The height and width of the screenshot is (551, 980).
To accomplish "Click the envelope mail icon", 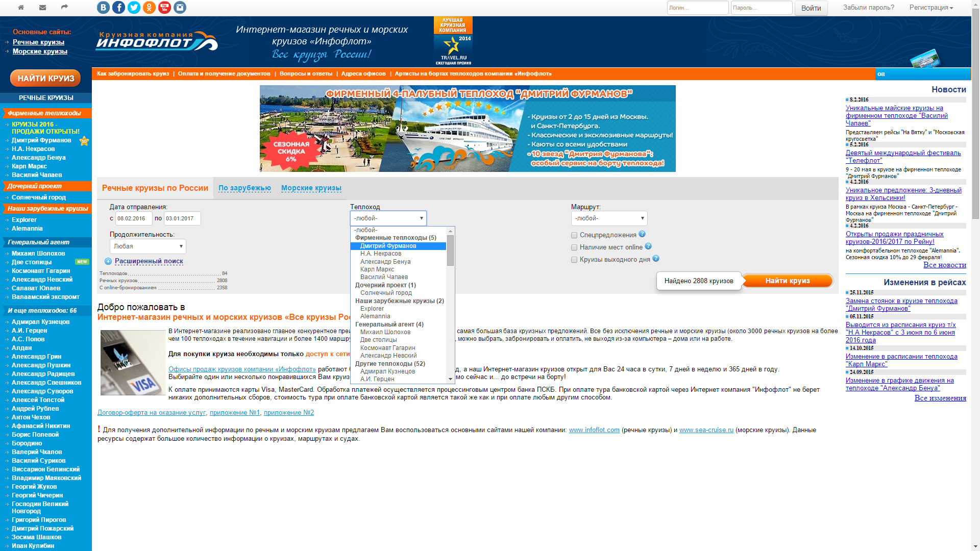I will (x=42, y=7).
